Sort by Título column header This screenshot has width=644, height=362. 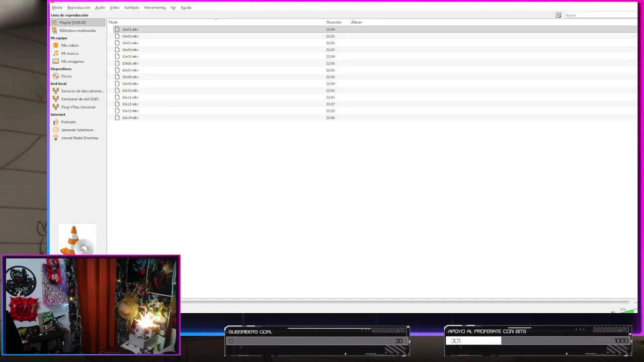(216, 22)
